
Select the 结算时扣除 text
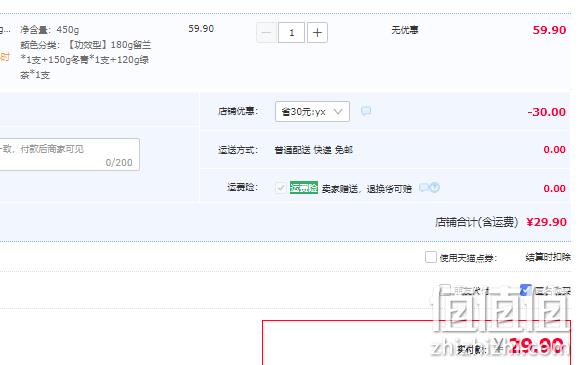548,257
